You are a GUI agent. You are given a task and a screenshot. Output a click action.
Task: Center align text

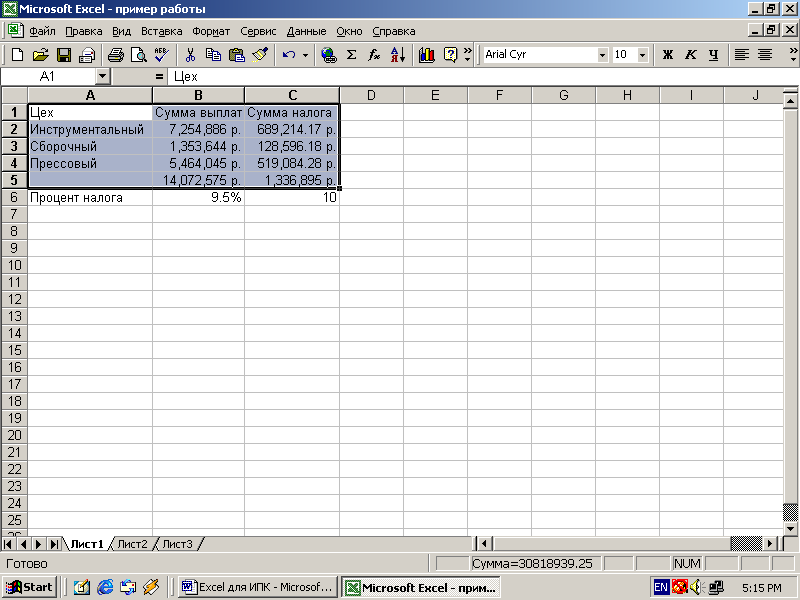click(765, 55)
